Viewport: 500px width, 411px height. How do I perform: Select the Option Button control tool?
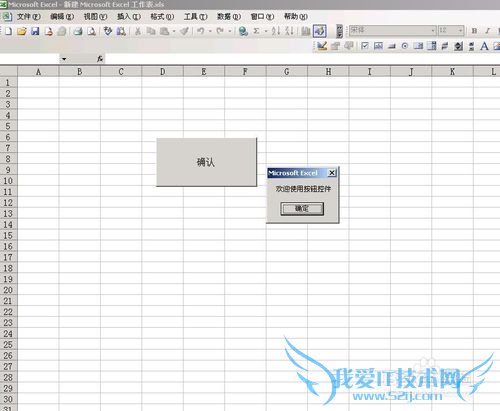click(x=405, y=46)
